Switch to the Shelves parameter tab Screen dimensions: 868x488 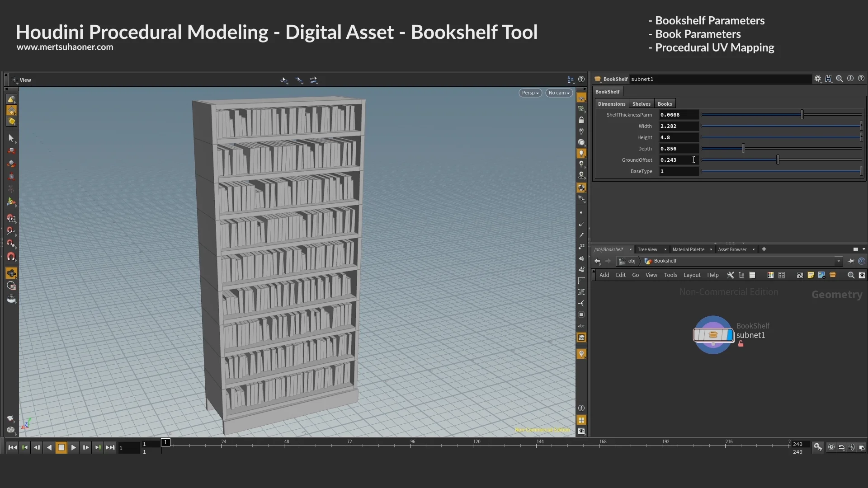coord(642,103)
